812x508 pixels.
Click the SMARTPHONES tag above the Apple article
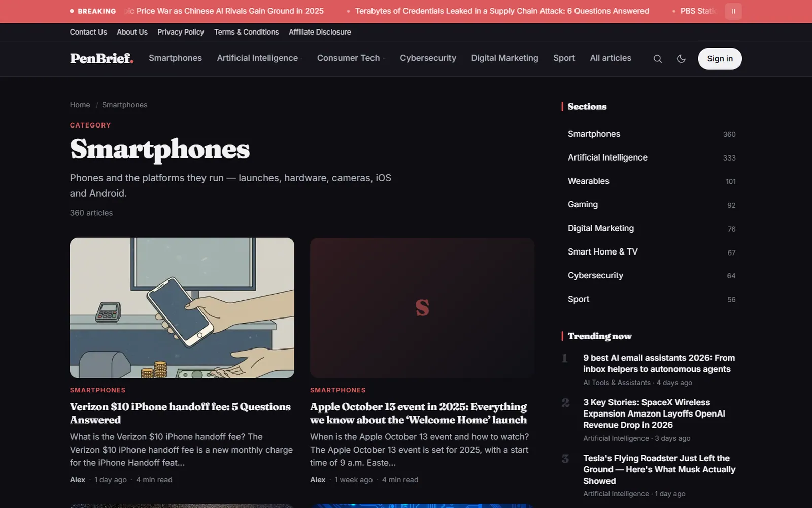[x=337, y=390]
